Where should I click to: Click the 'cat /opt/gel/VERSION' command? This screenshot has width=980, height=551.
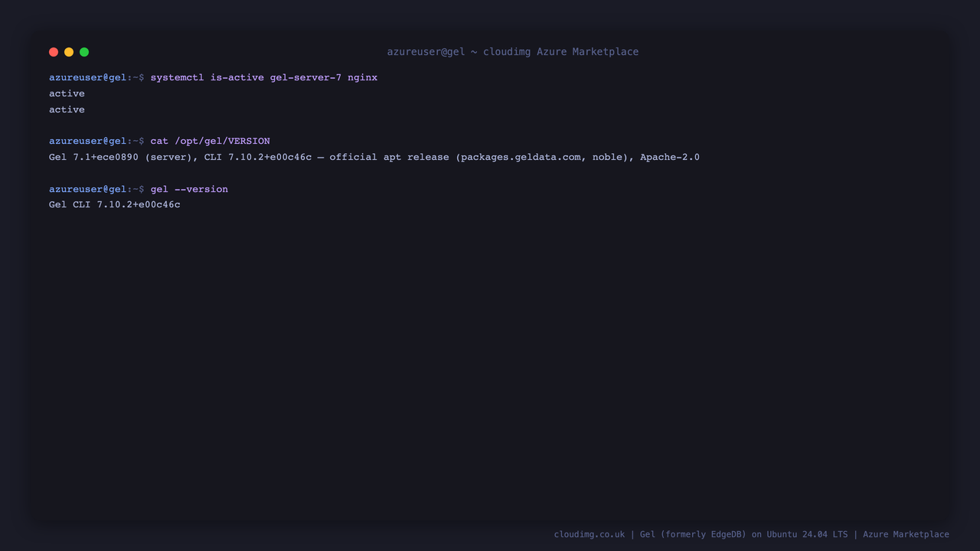coord(210,141)
